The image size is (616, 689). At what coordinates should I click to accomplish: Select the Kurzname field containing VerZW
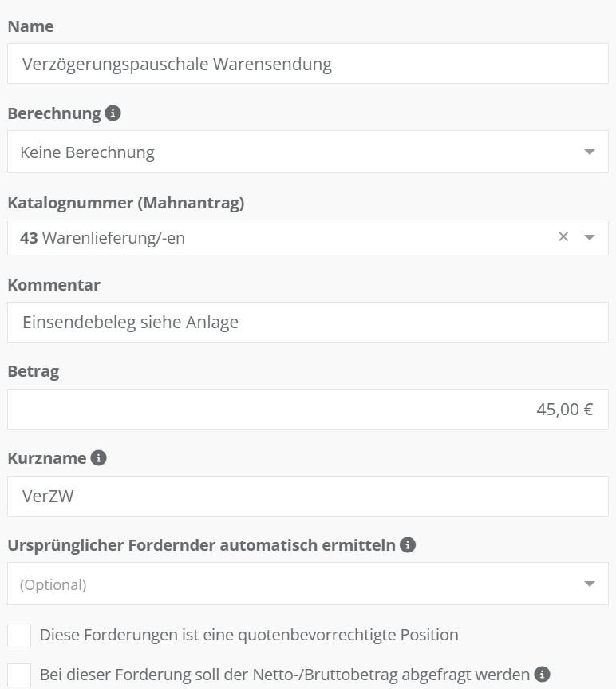[x=308, y=497]
